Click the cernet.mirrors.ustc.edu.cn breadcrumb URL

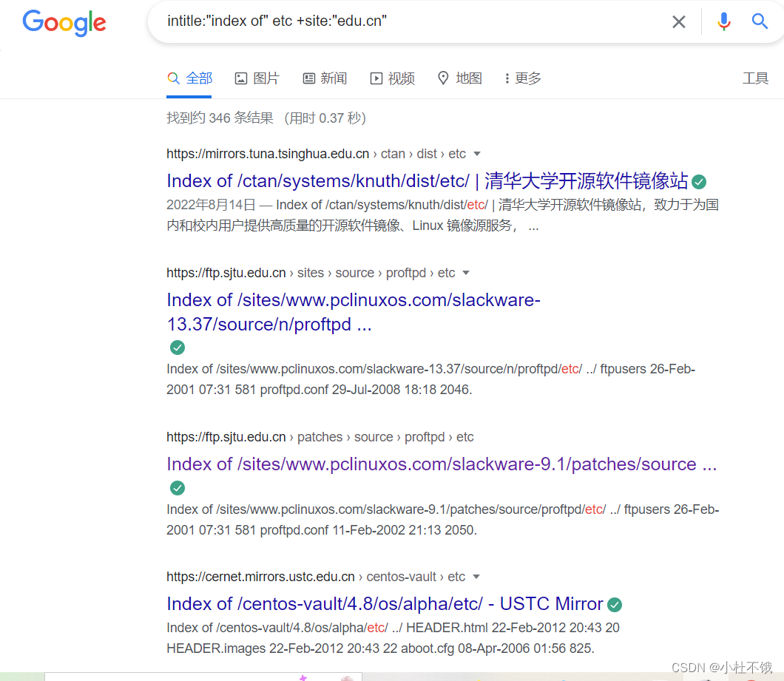[x=316, y=577]
